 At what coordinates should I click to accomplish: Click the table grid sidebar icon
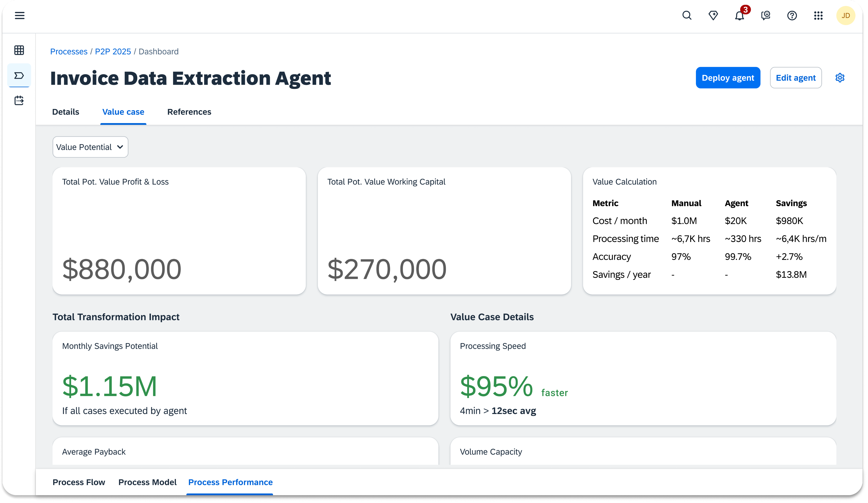pyautogui.click(x=19, y=50)
